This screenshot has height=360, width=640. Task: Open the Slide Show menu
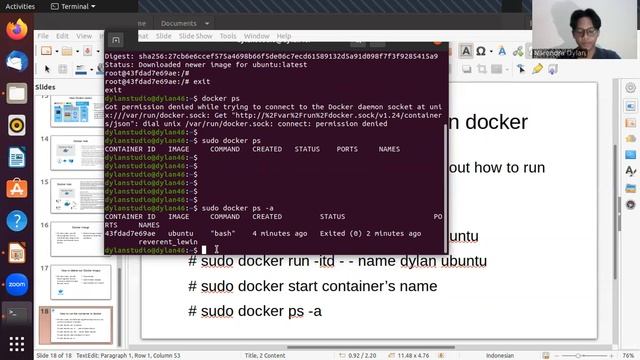pyautogui.click(x=196, y=36)
